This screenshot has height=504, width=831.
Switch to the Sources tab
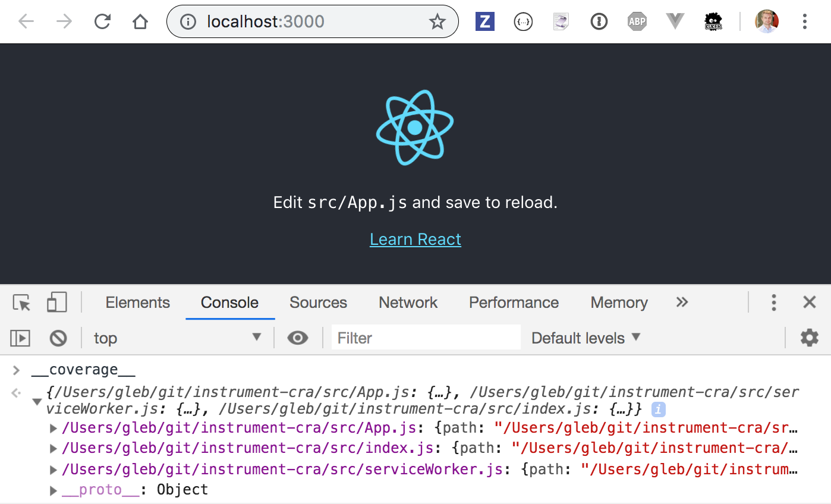point(318,303)
